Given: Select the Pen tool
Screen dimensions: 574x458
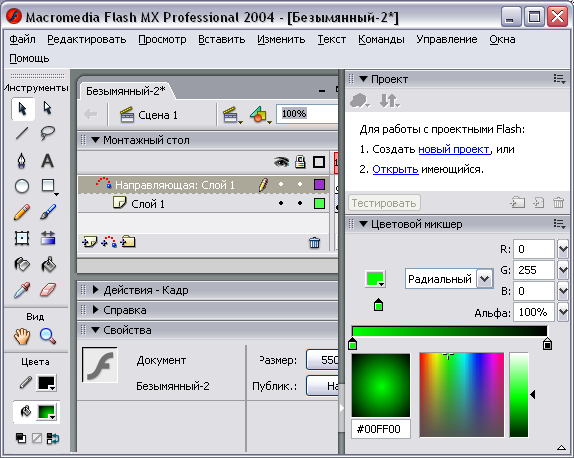Looking at the screenshot, I should pyautogui.click(x=22, y=160).
